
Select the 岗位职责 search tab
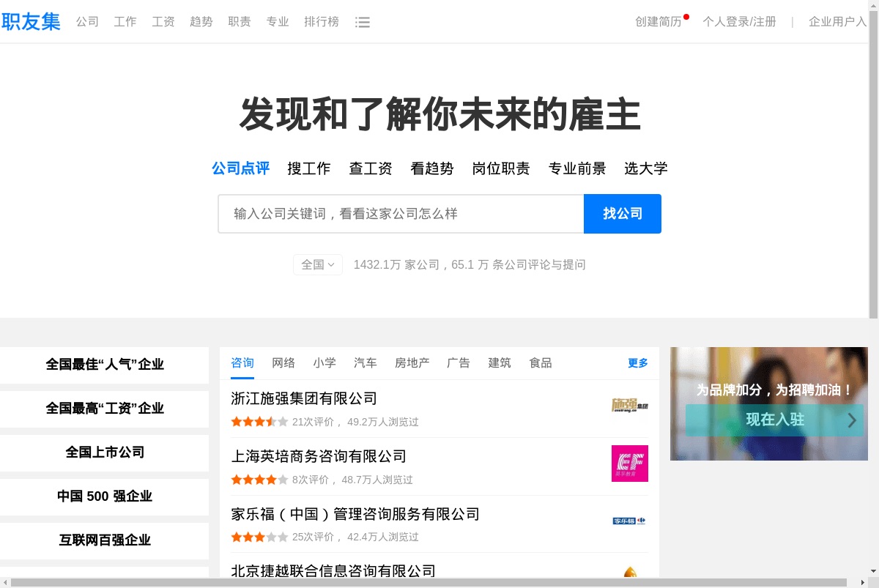pyautogui.click(x=501, y=168)
